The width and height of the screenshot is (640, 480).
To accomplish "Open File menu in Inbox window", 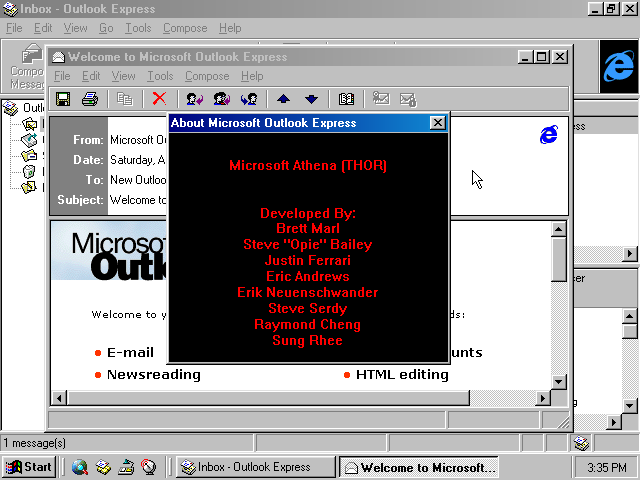I will tap(14, 28).
